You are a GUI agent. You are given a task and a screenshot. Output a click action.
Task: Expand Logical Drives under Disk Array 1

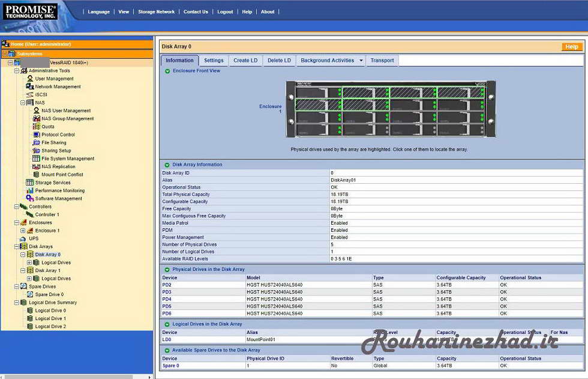[x=29, y=279]
